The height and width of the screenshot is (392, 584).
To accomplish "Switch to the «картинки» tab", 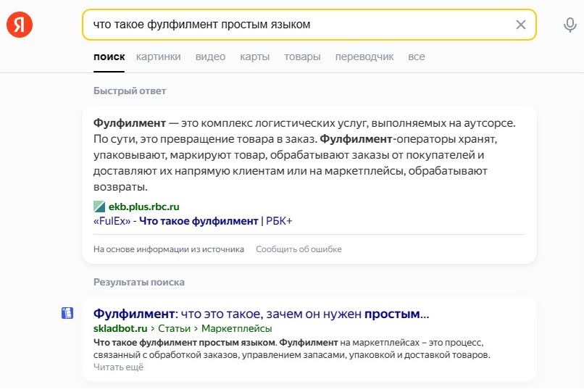I will click(158, 57).
